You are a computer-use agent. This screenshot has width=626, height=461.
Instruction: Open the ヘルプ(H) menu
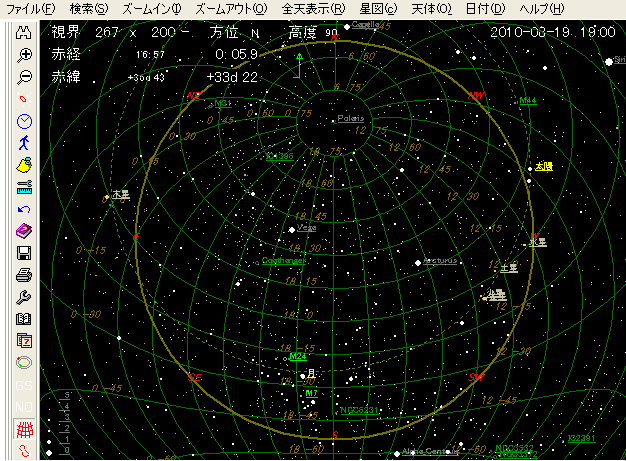(542, 9)
